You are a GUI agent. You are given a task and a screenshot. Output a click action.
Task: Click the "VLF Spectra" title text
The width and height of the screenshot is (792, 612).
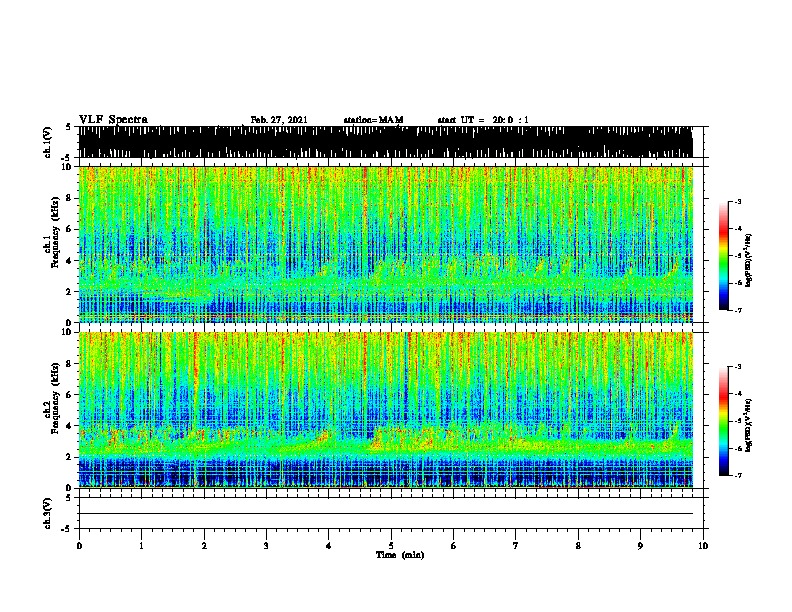pos(113,120)
